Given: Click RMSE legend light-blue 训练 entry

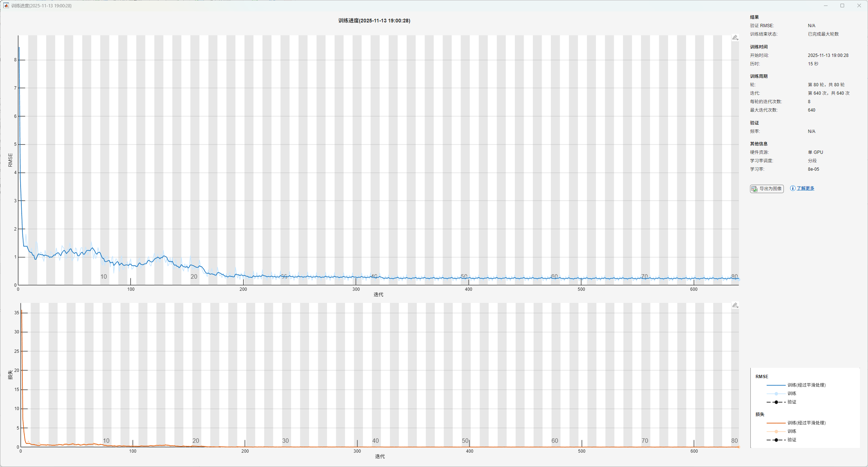Looking at the screenshot, I should pos(792,394).
